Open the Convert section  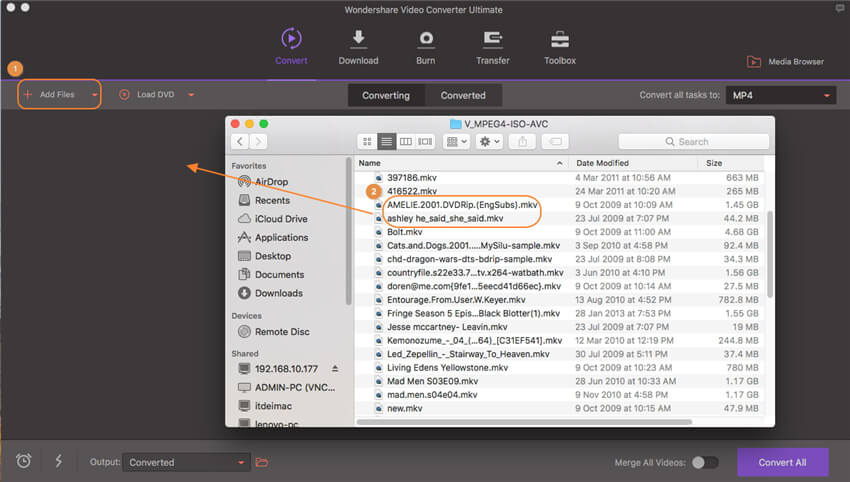point(291,47)
